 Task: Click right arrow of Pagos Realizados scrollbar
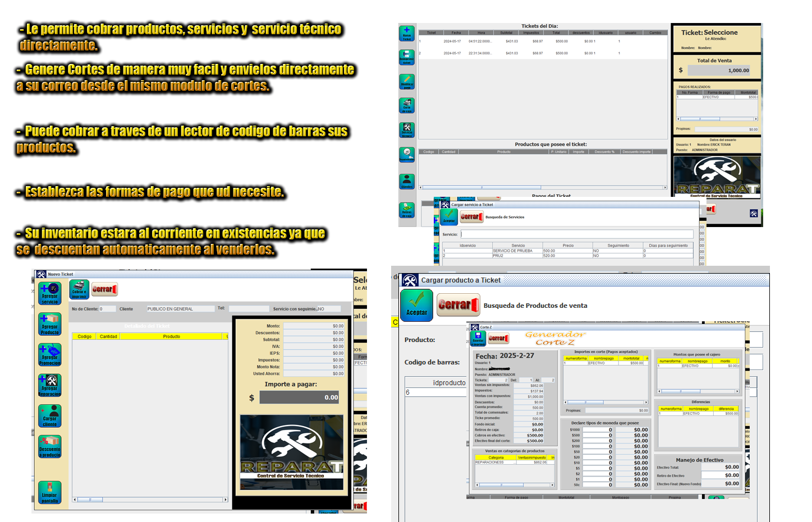click(755, 119)
